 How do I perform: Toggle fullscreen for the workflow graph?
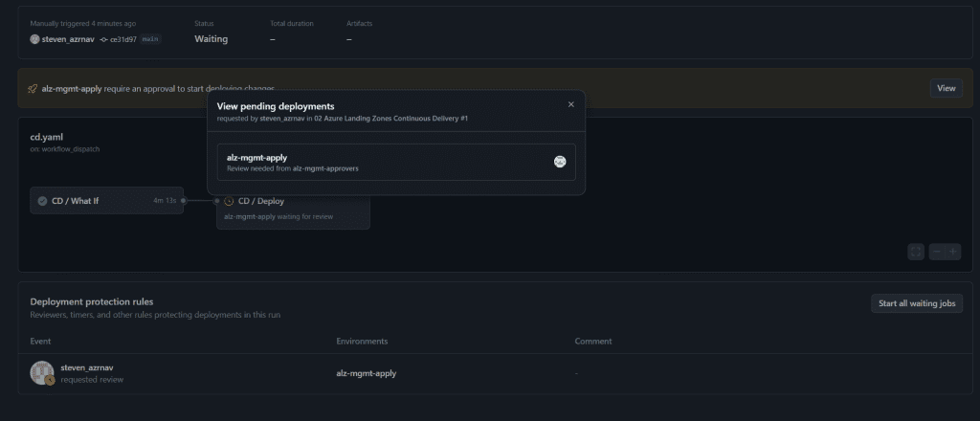[916, 251]
